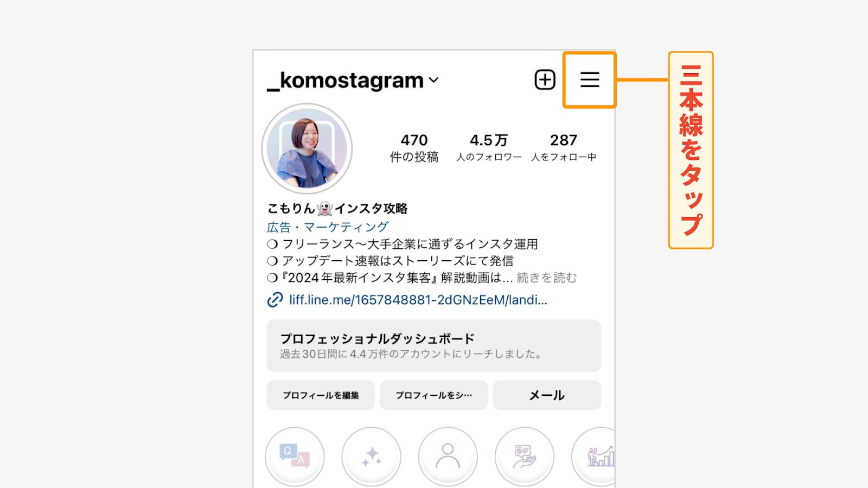Click the メール button

(547, 395)
